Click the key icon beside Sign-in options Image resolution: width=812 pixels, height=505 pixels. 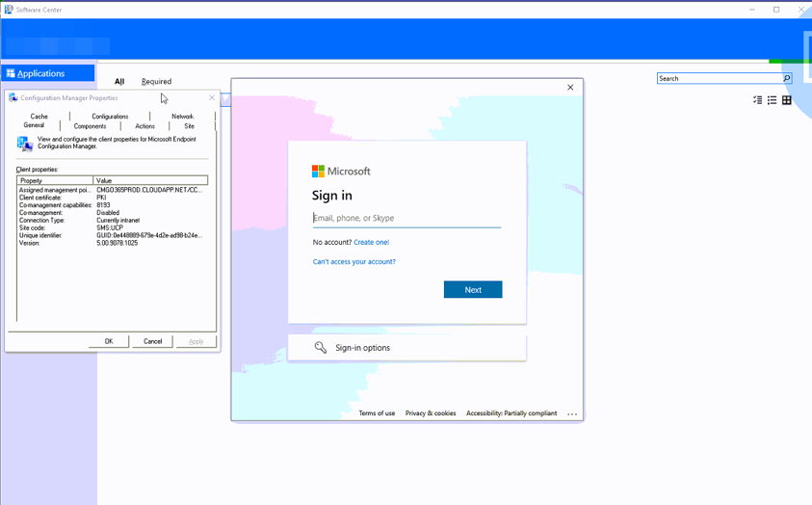[x=321, y=348]
